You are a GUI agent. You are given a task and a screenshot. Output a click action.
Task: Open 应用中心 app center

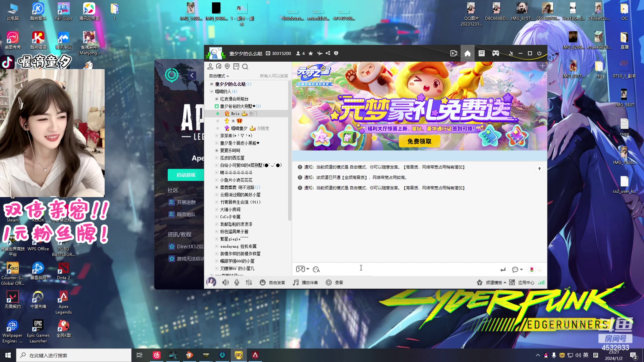[522, 283]
